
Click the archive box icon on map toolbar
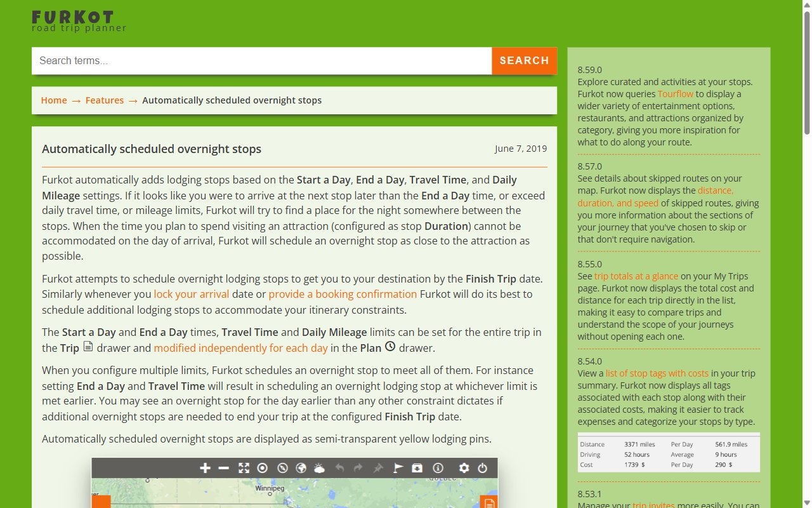(x=417, y=468)
